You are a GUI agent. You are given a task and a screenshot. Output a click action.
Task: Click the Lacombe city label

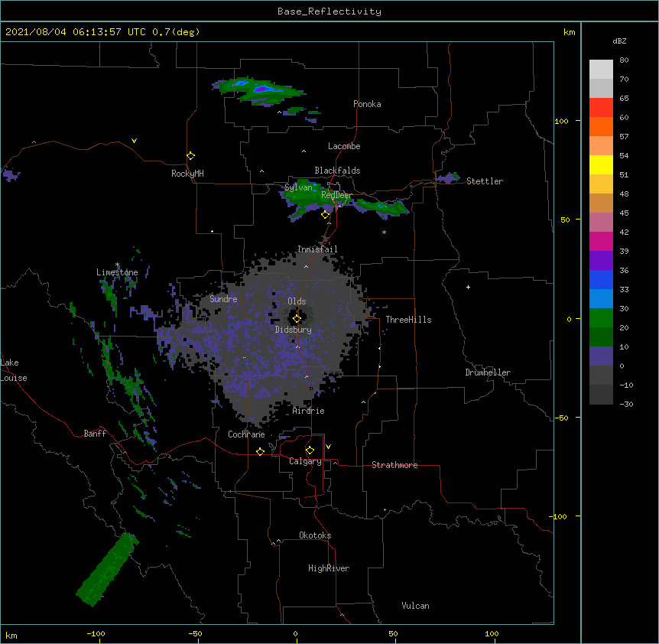(x=344, y=146)
